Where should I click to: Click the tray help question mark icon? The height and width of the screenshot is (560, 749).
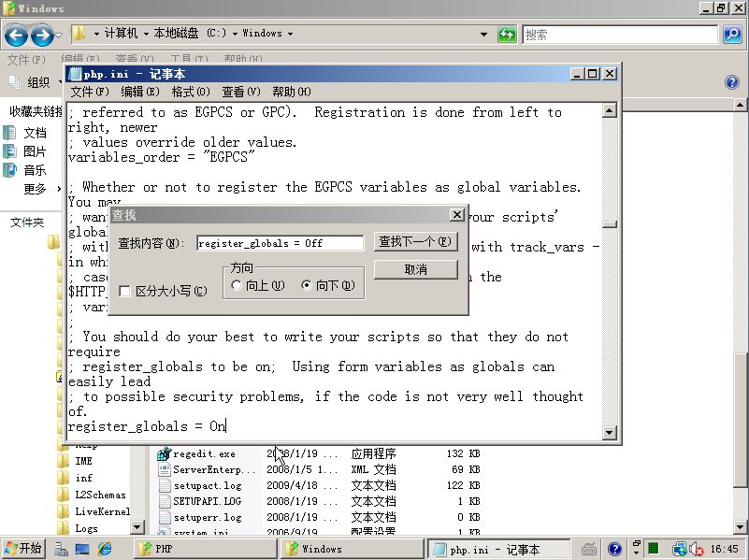click(x=614, y=549)
